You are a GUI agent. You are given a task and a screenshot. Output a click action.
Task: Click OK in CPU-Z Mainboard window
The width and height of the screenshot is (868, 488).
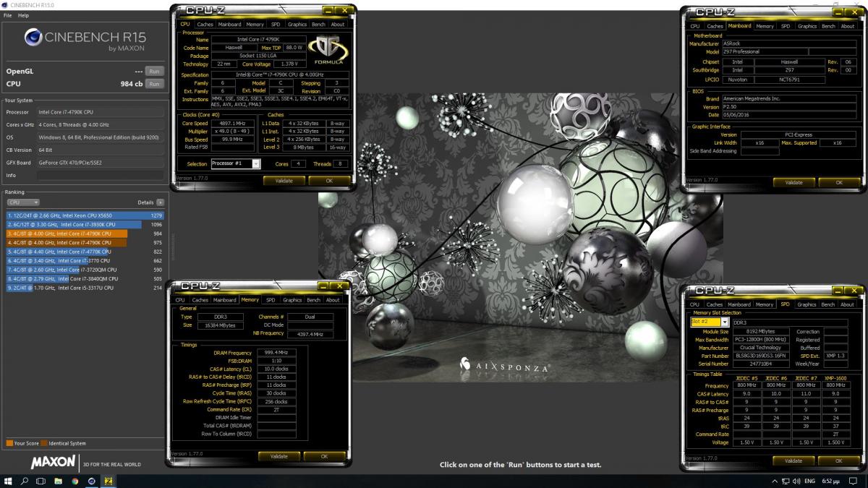(839, 182)
